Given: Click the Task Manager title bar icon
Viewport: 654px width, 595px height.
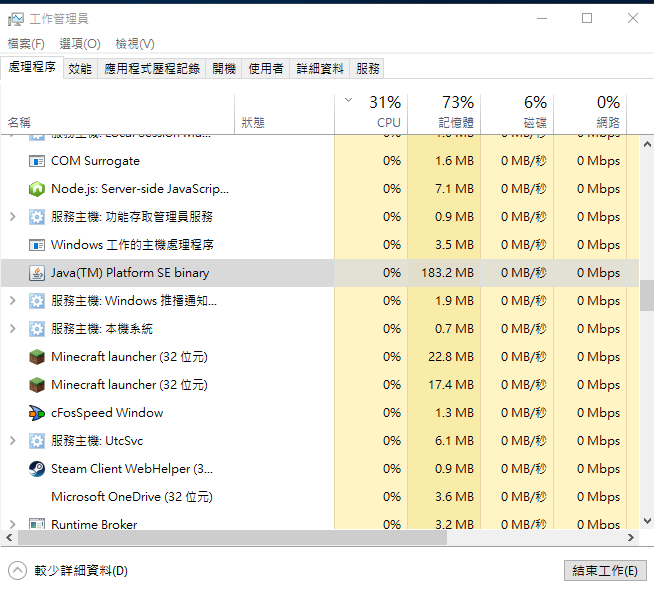Looking at the screenshot, I should 16,19.
